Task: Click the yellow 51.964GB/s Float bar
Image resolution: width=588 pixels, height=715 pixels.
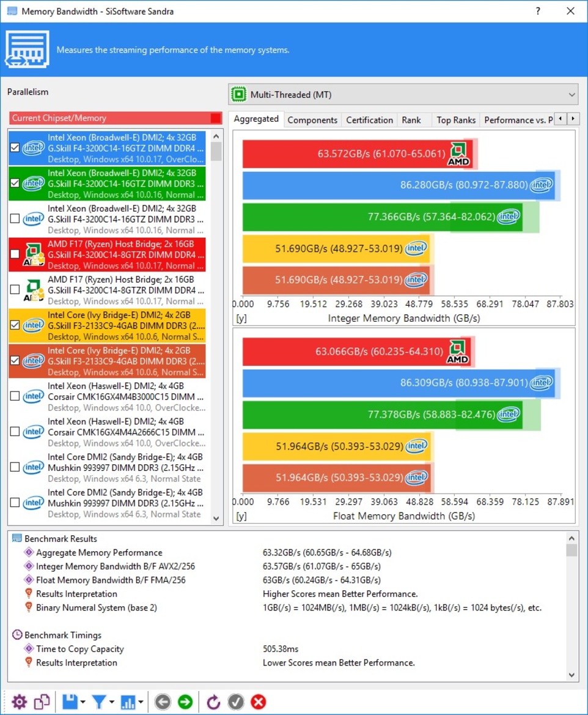Action: (x=336, y=446)
